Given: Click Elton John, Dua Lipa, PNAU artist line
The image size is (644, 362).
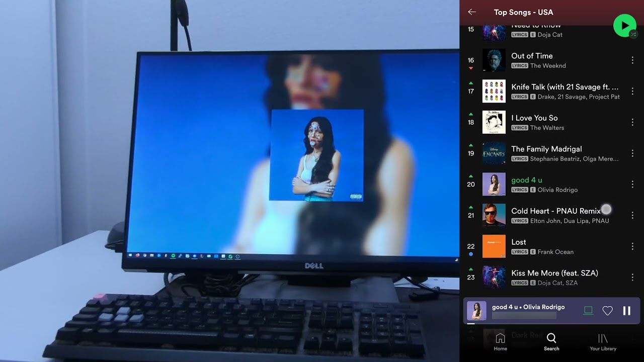Looking at the screenshot, I should [x=570, y=221].
